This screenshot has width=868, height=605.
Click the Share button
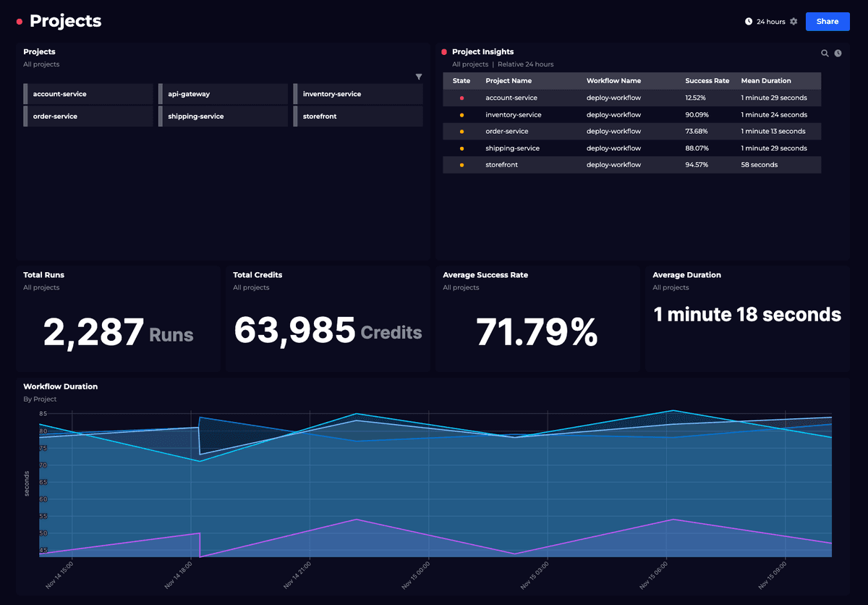coord(827,21)
